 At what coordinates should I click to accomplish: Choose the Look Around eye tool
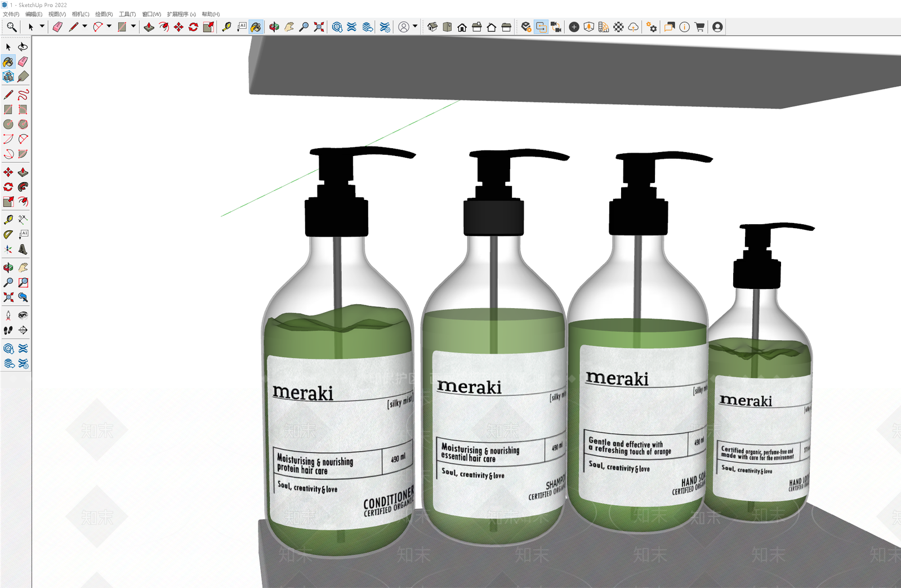(x=23, y=315)
